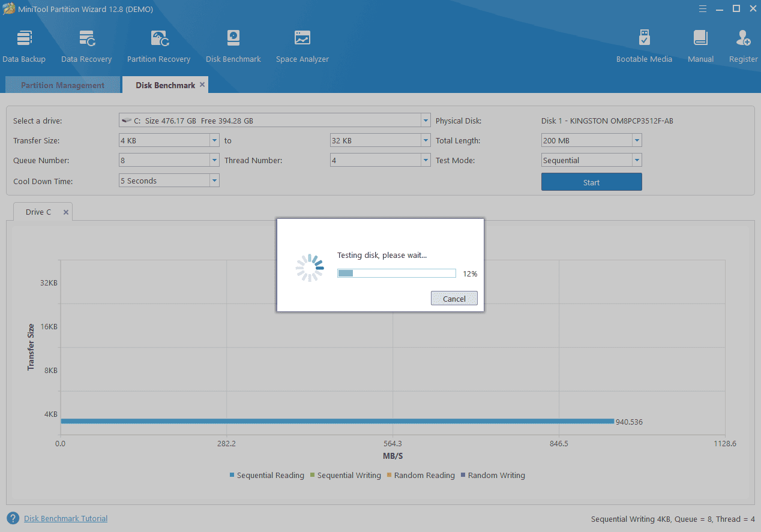The width and height of the screenshot is (761, 532).
Task: Close the Drive C results tab
Action: pyautogui.click(x=65, y=212)
